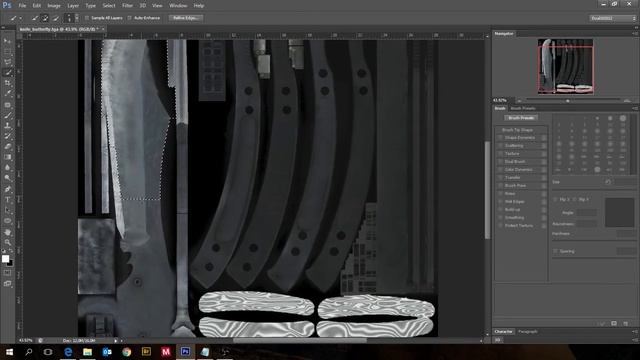Choose Add to Selection mode in options bar
Screen dimensions: 640x360
click(45, 18)
